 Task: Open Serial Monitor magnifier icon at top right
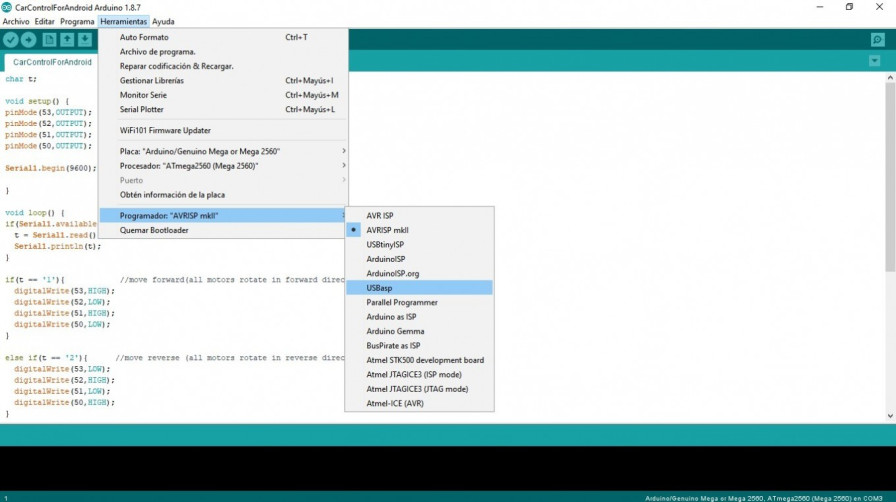(877, 40)
